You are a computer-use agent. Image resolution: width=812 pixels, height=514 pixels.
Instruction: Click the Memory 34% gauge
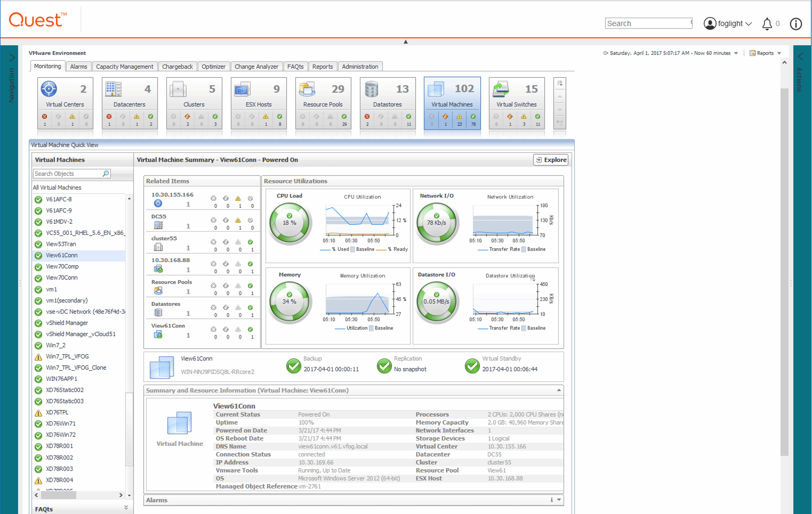[290, 302]
